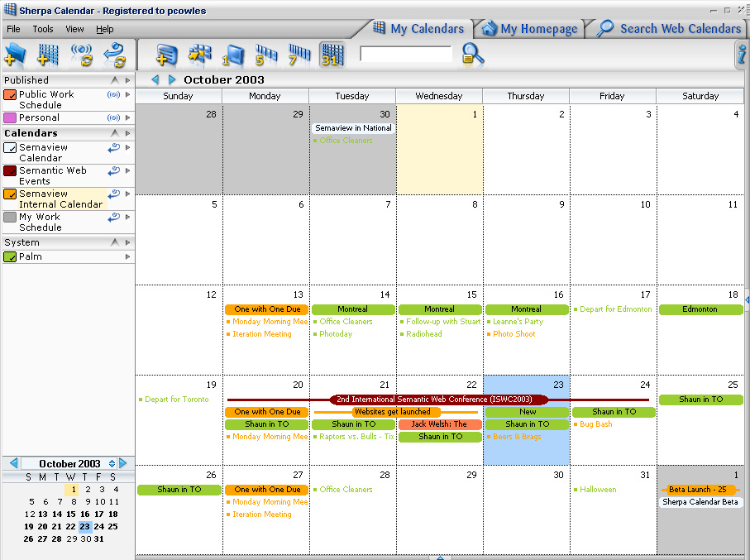
Task: Click the new event toolbar icon
Action: [x=166, y=55]
